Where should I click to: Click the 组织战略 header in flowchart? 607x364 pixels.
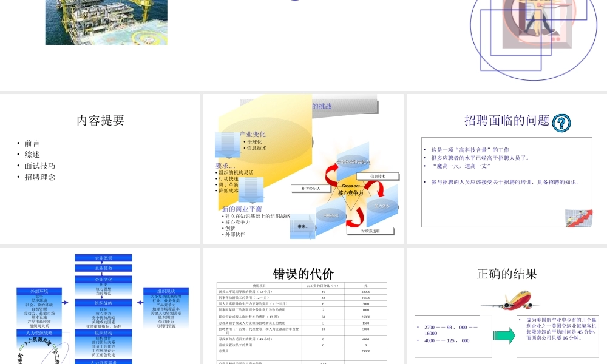pyautogui.click(x=103, y=303)
